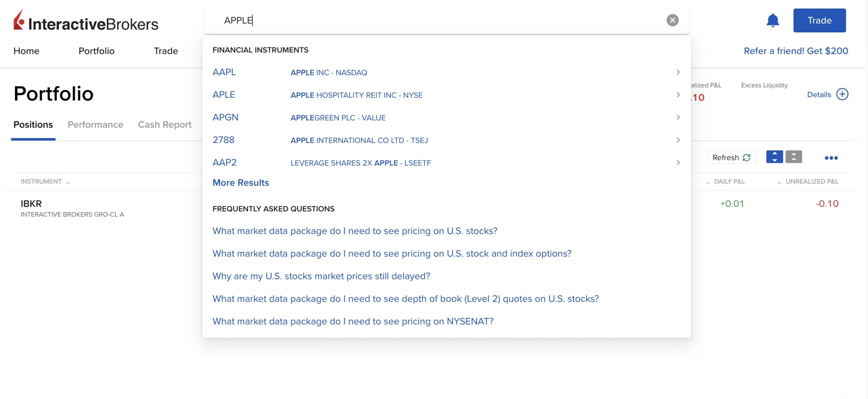Image resolution: width=868 pixels, height=399 pixels.
Task: Select Apple Hospitality REIT Inc result
Action: coord(356,95)
